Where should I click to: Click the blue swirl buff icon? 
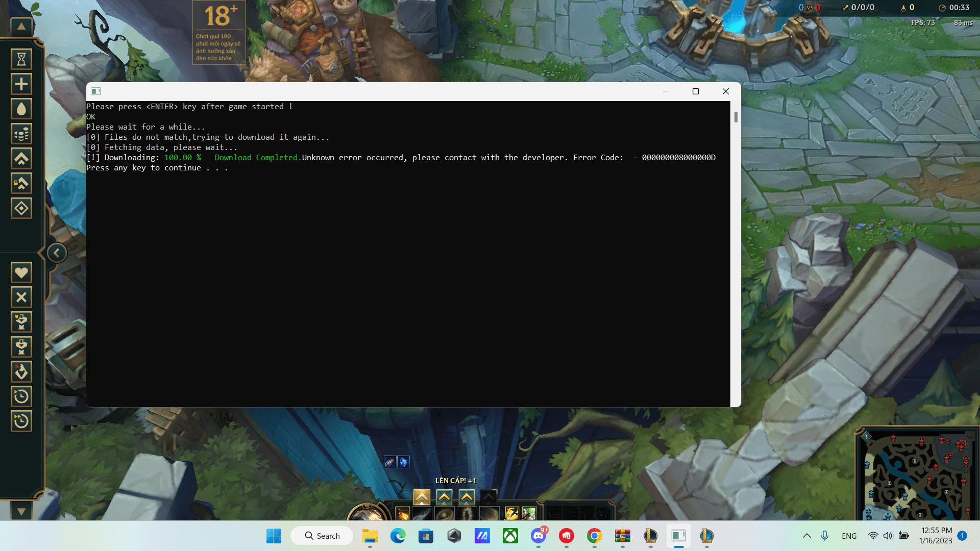click(x=403, y=462)
